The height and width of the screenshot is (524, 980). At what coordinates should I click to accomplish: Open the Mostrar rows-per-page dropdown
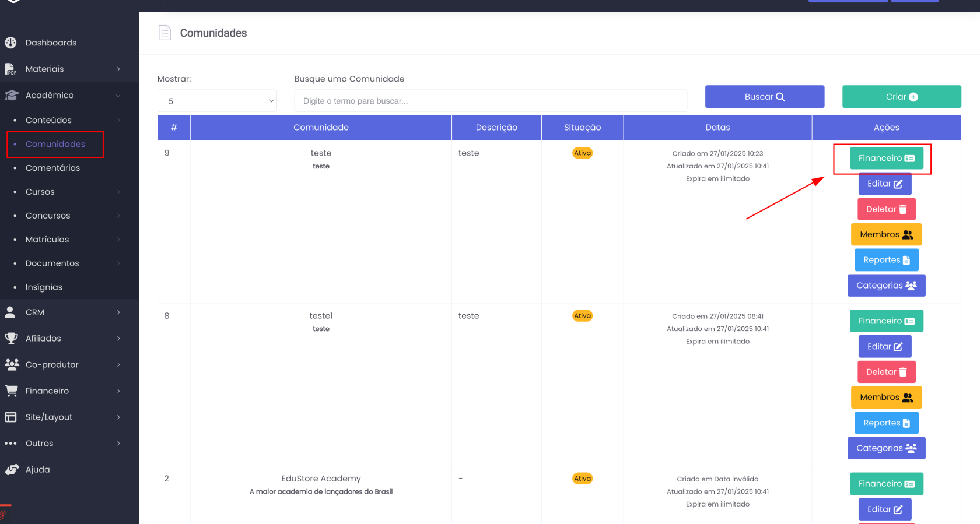[216, 101]
